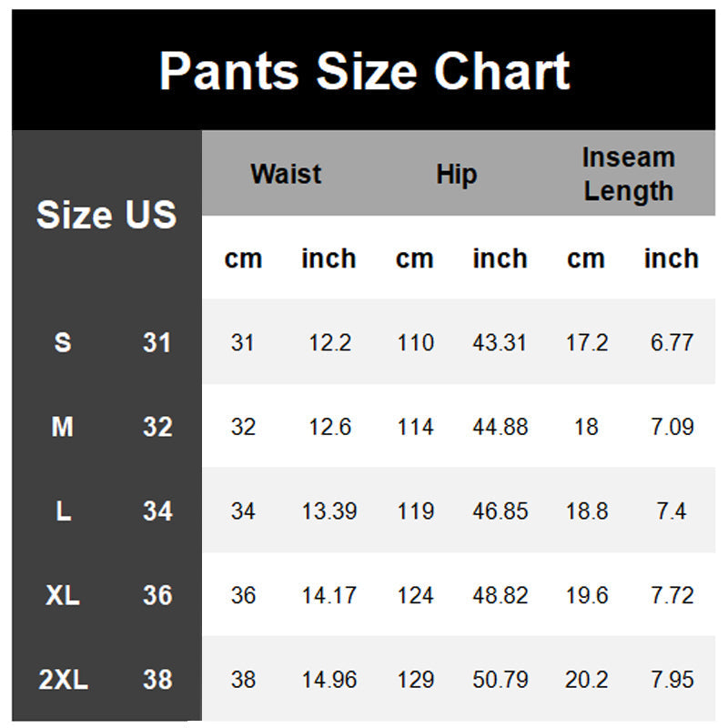Select the Size US header cell

106,215
